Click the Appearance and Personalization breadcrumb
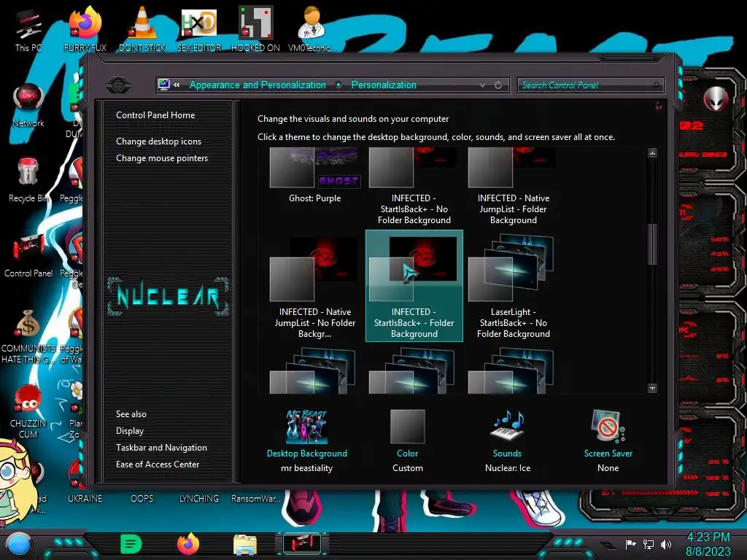Viewport: 747px width, 560px height. [x=258, y=85]
